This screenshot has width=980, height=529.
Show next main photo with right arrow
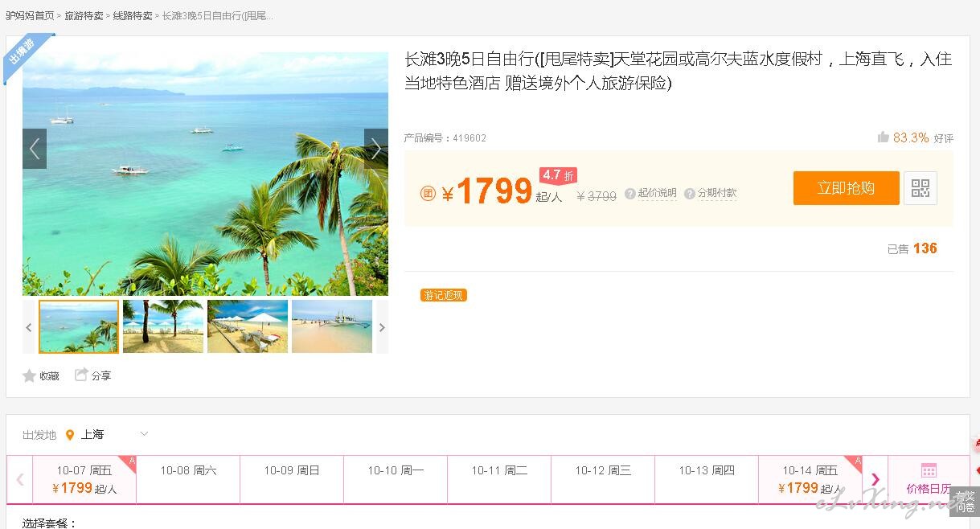376,149
